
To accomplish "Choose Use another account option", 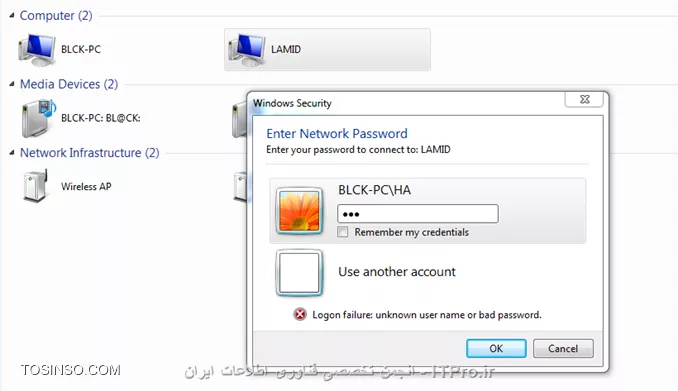I will [x=397, y=272].
